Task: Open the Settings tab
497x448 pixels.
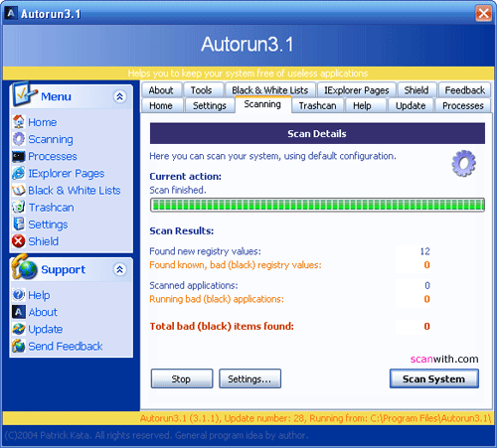Action: 210,105
